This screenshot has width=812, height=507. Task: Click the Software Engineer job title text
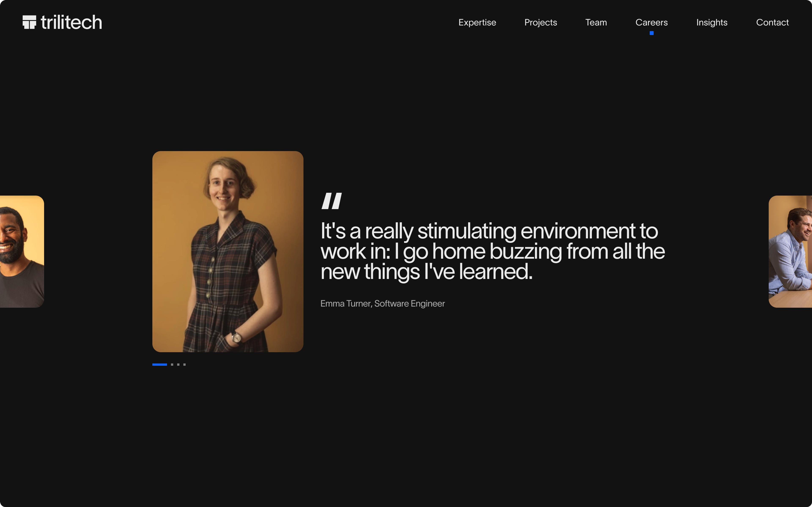[x=409, y=304]
